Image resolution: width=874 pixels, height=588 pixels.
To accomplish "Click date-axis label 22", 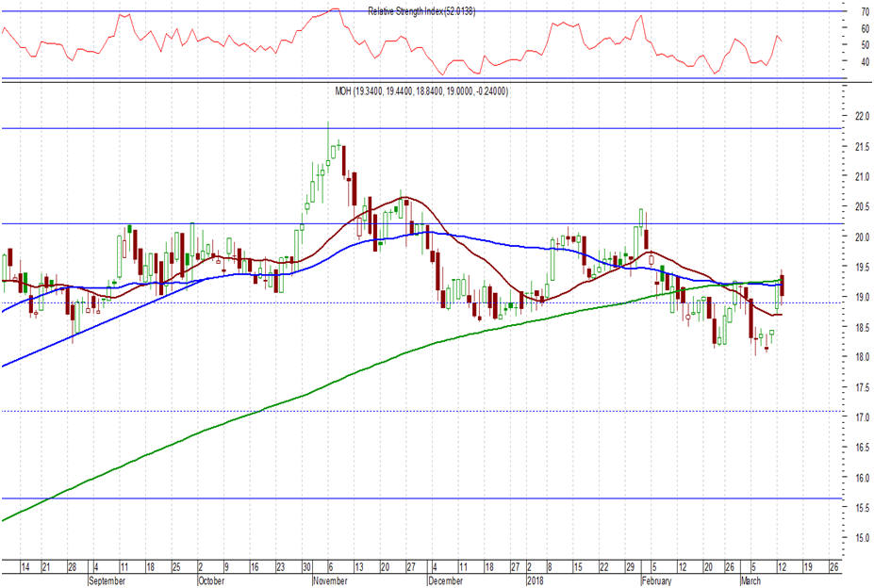I will (603, 567).
